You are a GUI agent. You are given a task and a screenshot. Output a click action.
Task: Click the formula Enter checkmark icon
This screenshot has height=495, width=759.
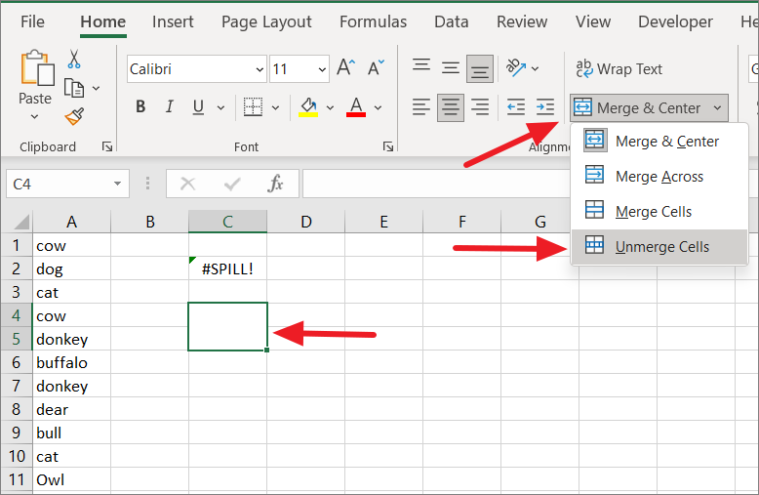click(232, 183)
